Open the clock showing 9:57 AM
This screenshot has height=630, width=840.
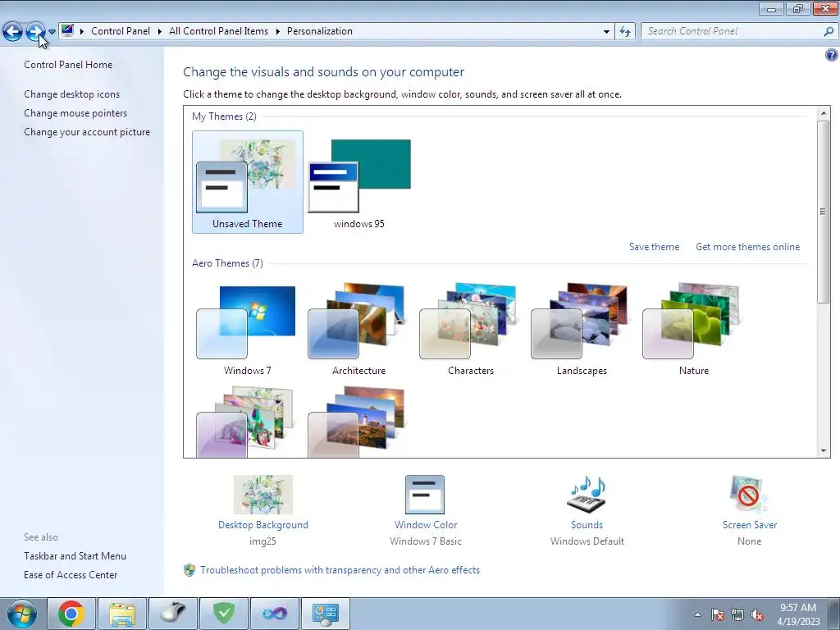point(798,614)
